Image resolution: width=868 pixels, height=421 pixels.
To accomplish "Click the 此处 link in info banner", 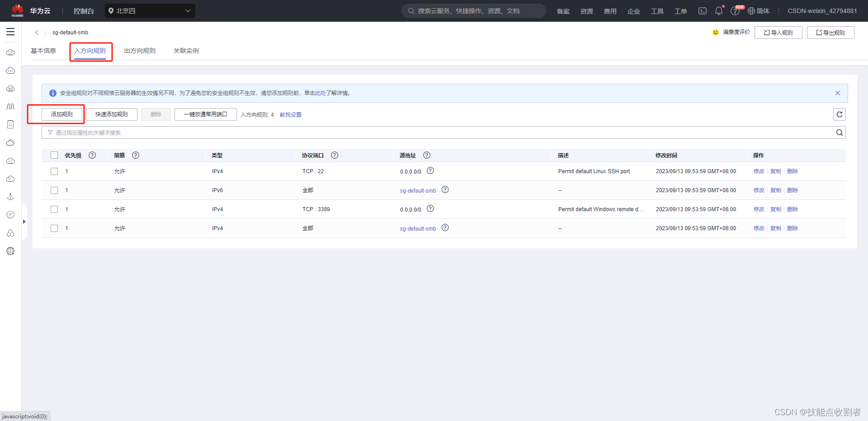I will click(x=321, y=93).
